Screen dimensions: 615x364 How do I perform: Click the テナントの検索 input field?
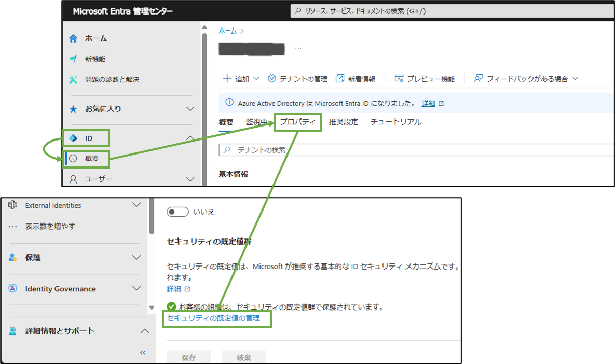point(417,150)
